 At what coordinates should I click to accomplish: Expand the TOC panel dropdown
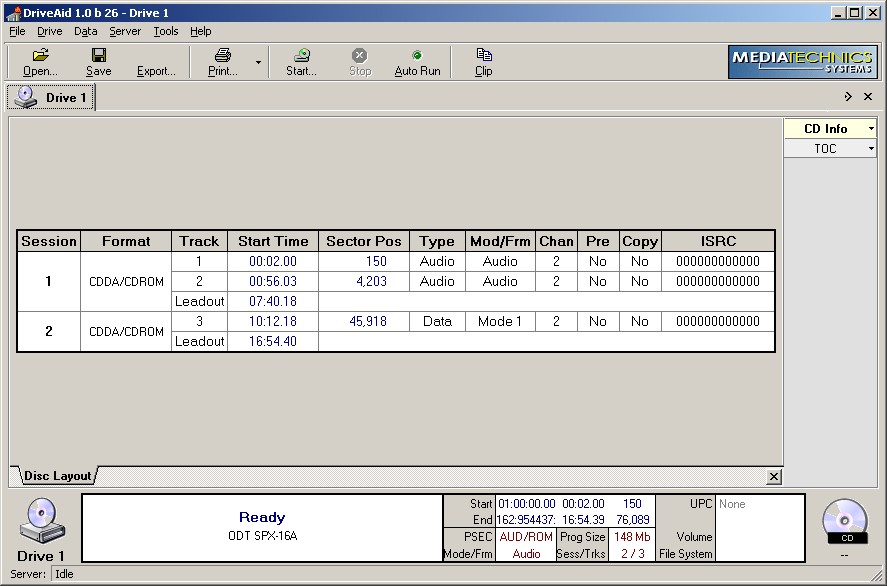pos(871,149)
